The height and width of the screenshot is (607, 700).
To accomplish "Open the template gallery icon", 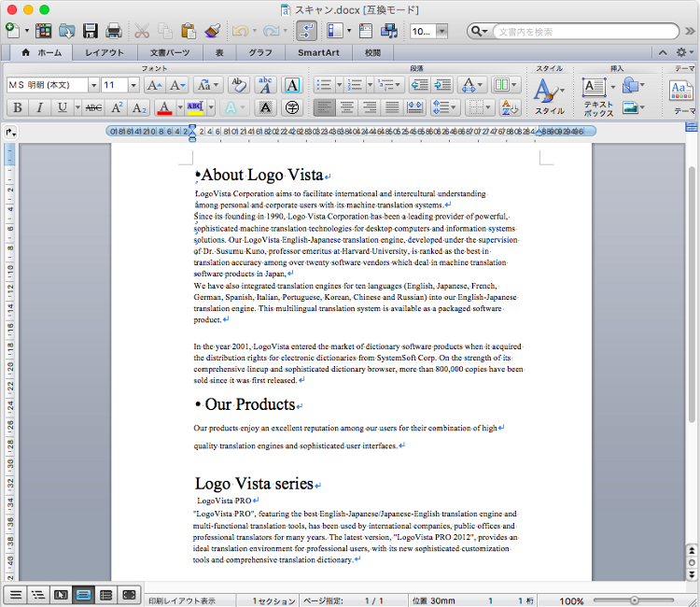I will (x=43, y=31).
